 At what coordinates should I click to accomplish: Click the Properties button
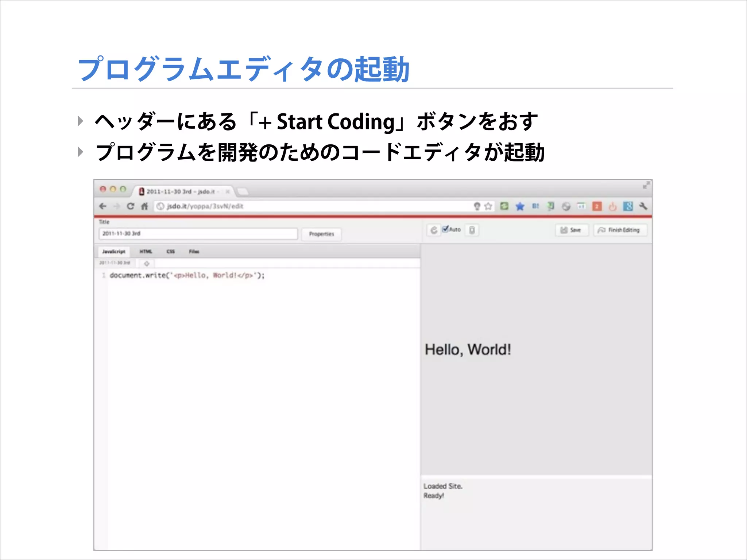point(321,234)
